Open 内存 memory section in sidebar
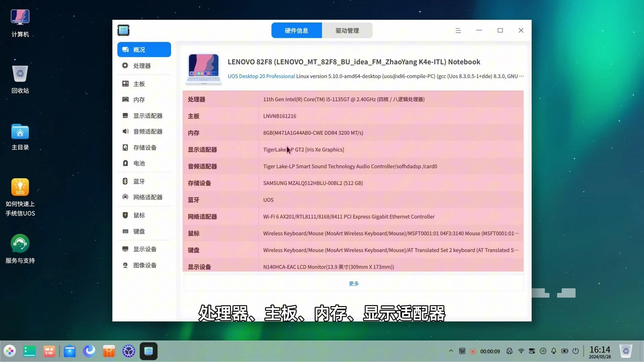The width and height of the screenshot is (644, 362). [x=144, y=100]
